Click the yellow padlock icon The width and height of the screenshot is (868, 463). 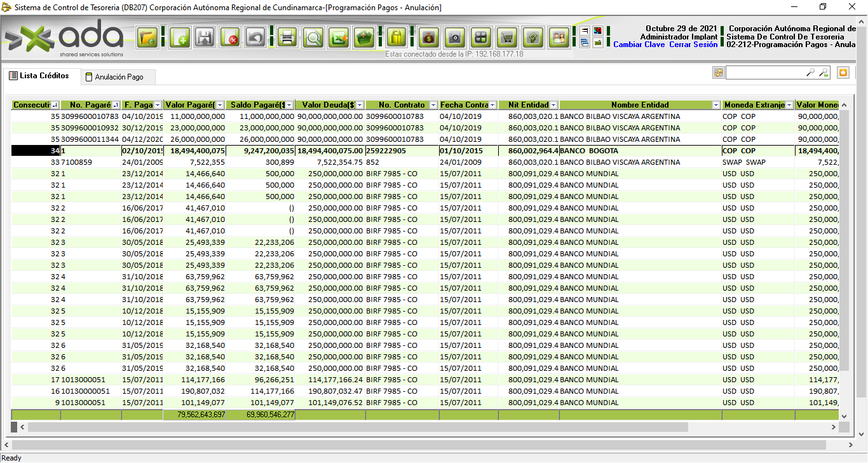pos(397,38)
